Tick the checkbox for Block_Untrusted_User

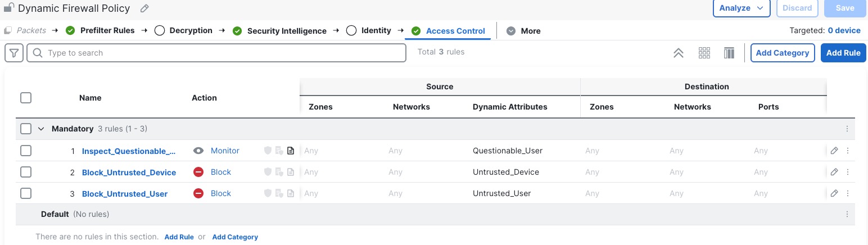[x=26, y=193]
